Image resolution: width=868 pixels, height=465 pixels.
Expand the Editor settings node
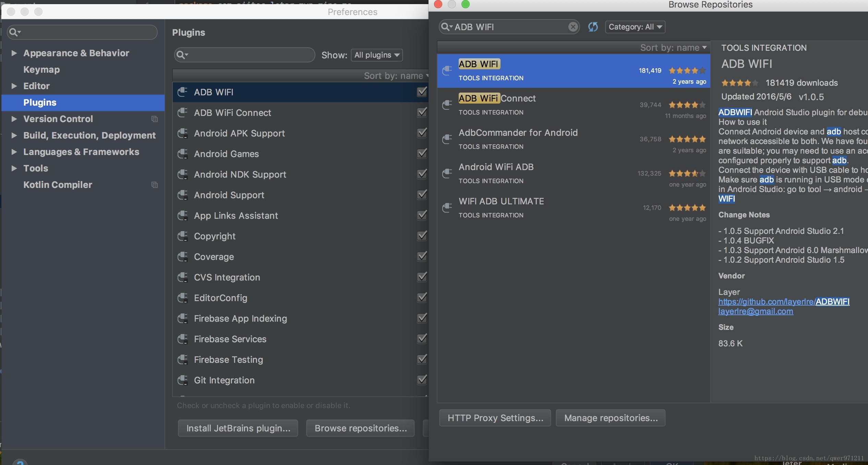(14, 86)
